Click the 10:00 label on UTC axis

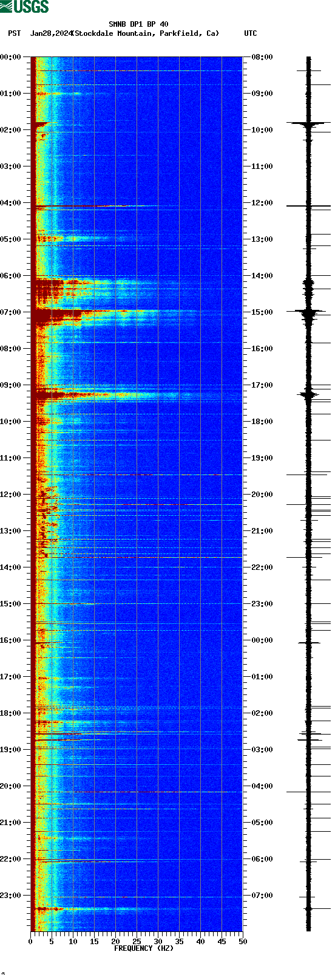[262, 130]
